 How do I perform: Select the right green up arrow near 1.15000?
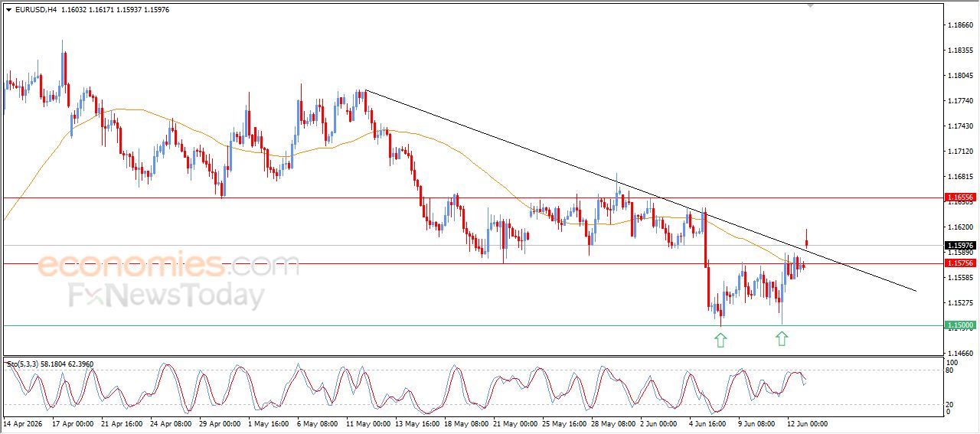pos(781,339)
